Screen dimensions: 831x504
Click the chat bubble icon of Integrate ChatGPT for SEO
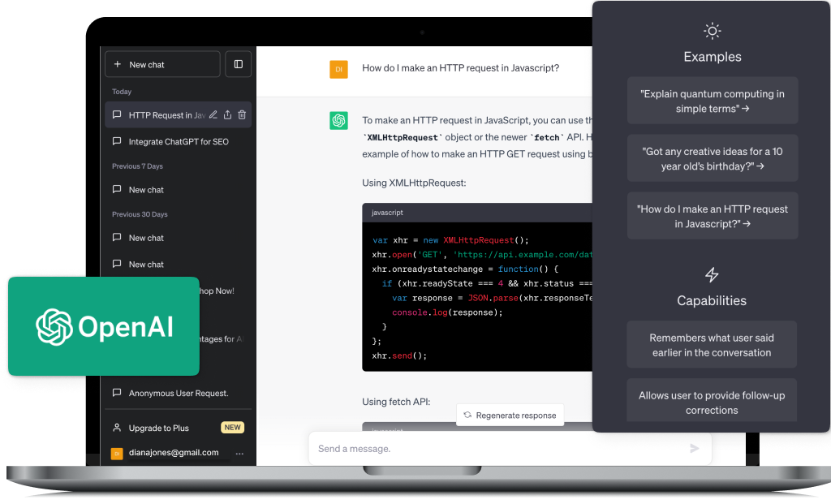117,141
